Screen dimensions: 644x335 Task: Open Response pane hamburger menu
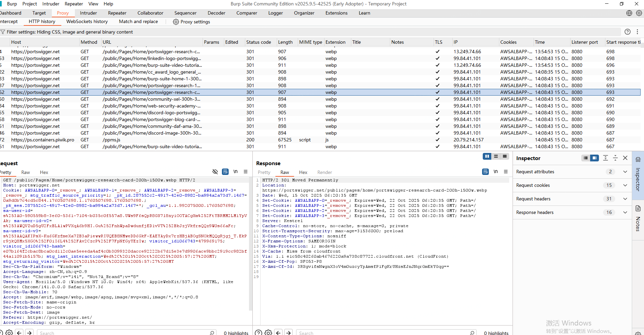(506, 172)
